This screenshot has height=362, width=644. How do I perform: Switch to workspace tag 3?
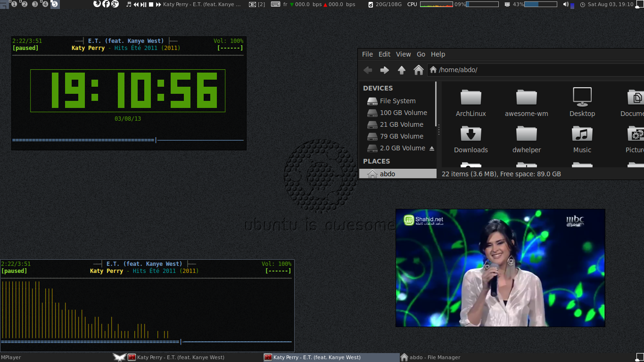tap(34, 4)
